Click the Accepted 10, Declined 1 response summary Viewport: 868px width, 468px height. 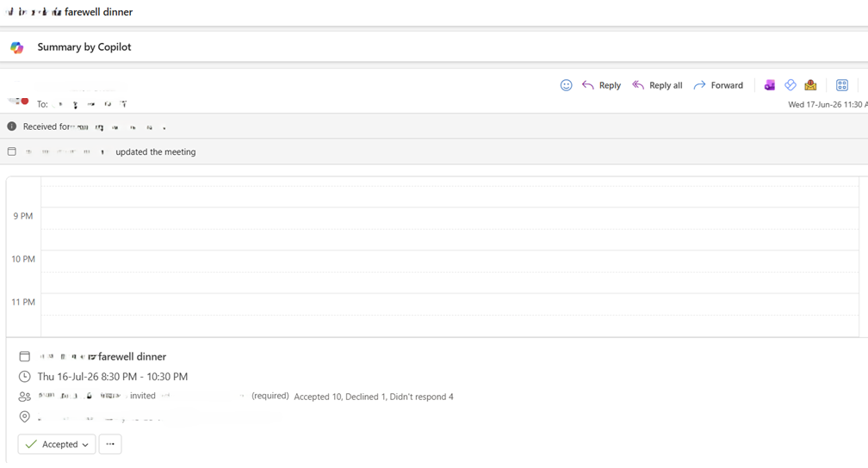click(x=374, y=397)
